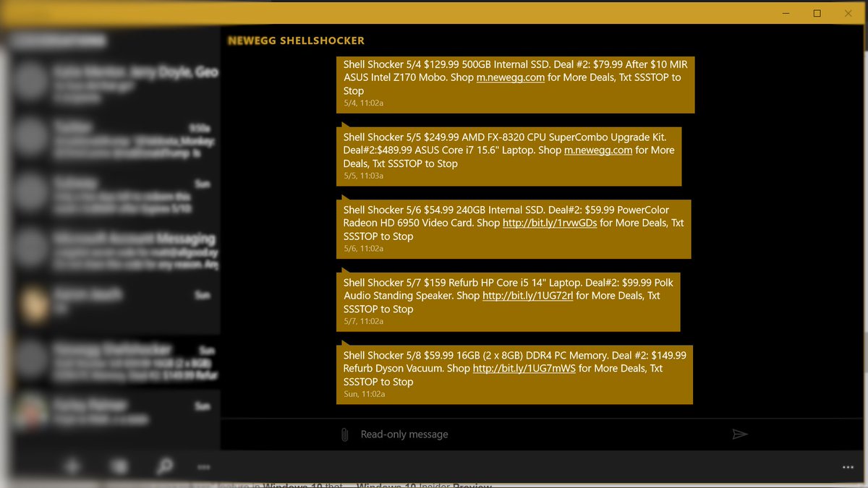Open the more options ellipsis in the conversation command bar
This screenshot has height=488, width=868.
848,468
